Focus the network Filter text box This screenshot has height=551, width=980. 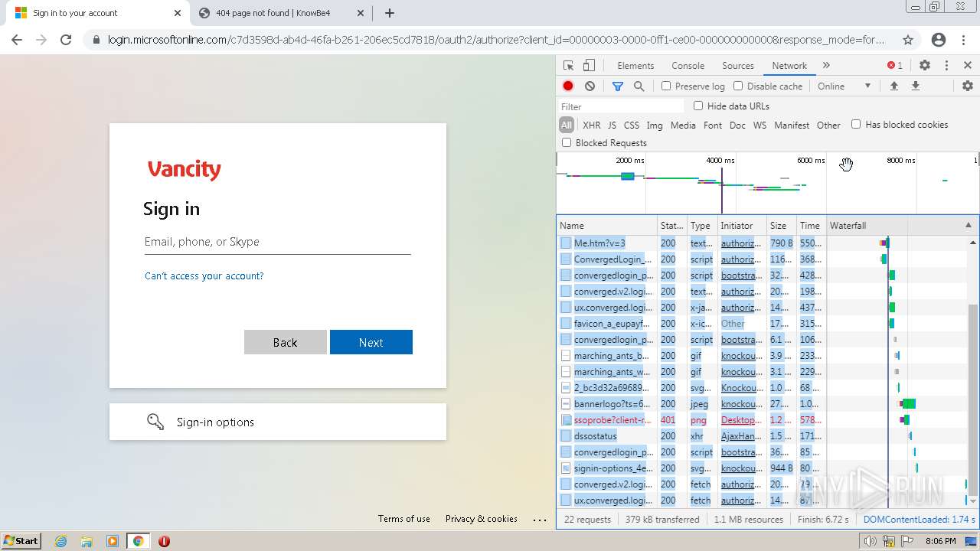tap(621, 106)
